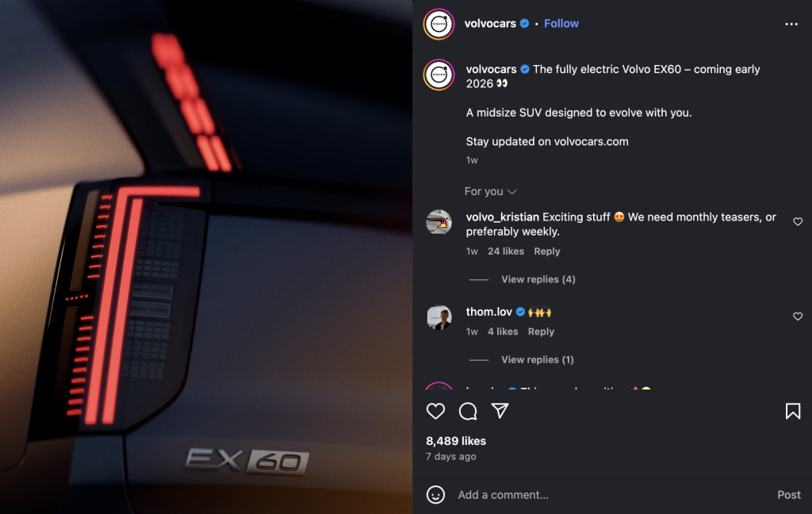Open the volvocars profile avatar in the header
Image resolution: width=812 pixels, height=514 pixels.
[439, 24]
